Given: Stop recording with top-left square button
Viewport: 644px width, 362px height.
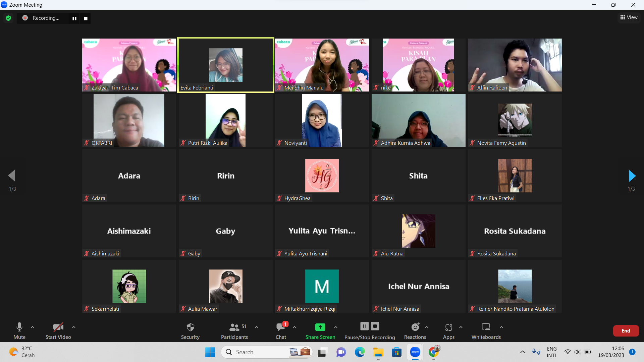Looking at the screenshot, I should pyautogui.click(x=86, y=18).
